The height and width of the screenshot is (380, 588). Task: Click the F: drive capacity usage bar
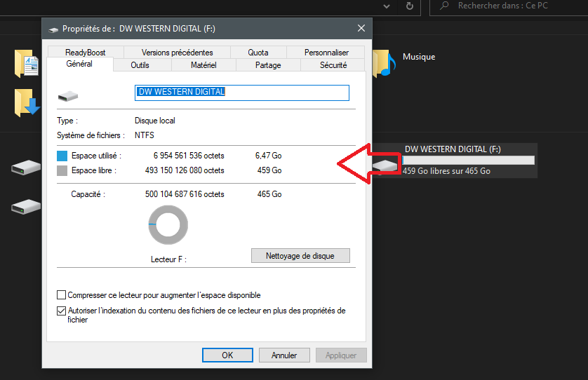(x=469, y=161)
